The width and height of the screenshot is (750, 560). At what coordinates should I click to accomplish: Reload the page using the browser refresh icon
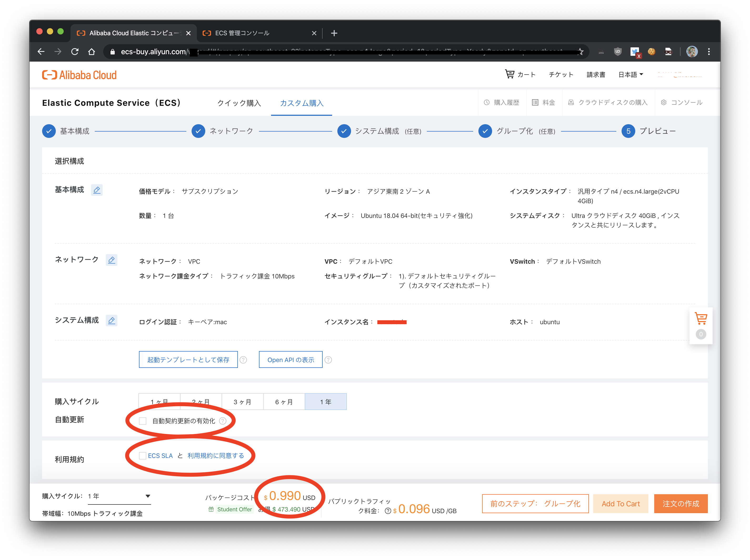click(x=75, y=52)
